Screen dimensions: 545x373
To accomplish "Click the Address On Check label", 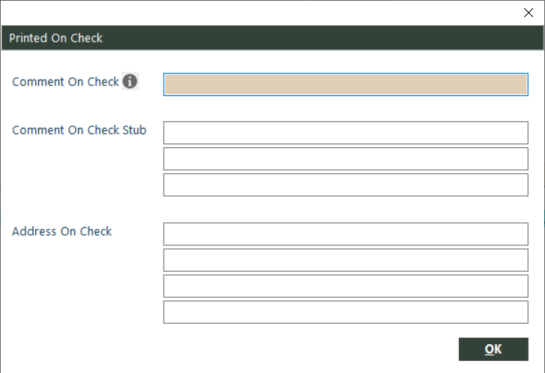I will click(x=62, y=231).
